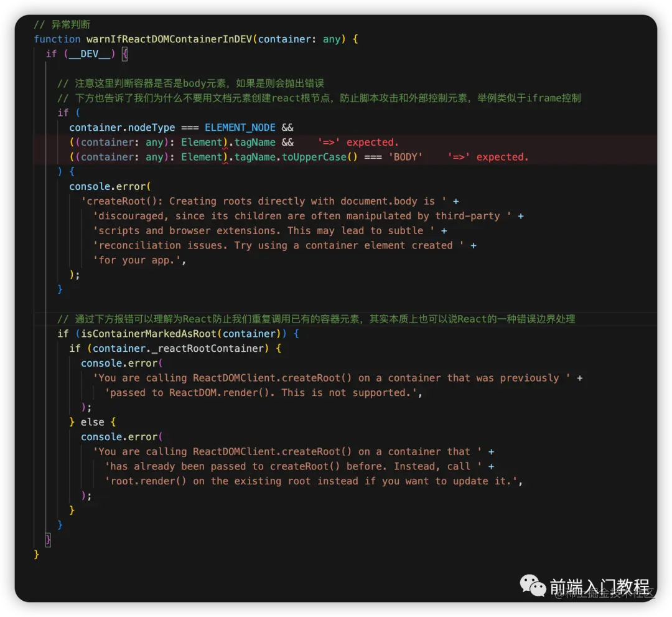This screenshot has height=617, width=672.
Task: Click the ELEMENT_NODE constant
Action: point(240,128)
